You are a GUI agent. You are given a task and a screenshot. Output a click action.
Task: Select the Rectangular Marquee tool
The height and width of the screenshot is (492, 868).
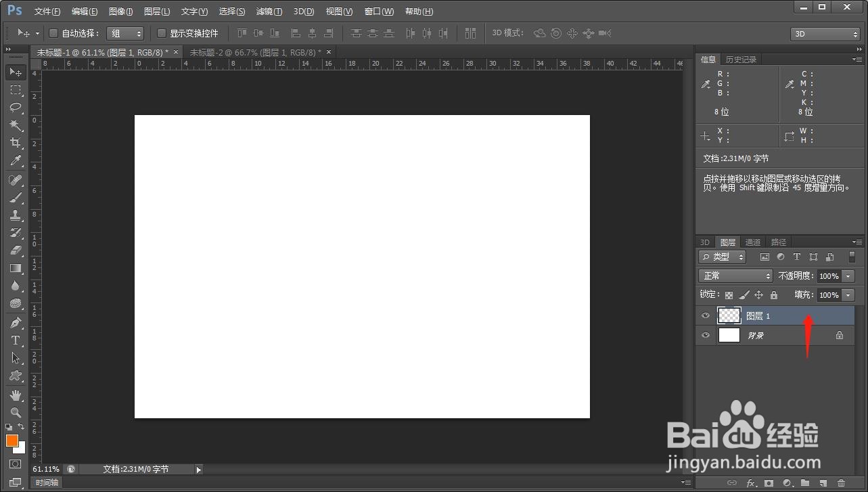tap(16, 89)
